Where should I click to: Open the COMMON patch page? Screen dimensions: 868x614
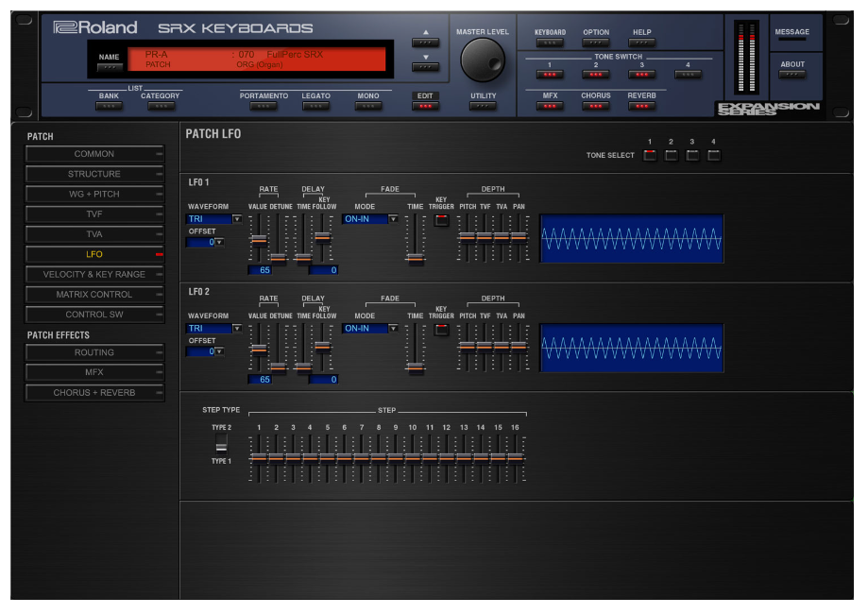tap(94, 154)
